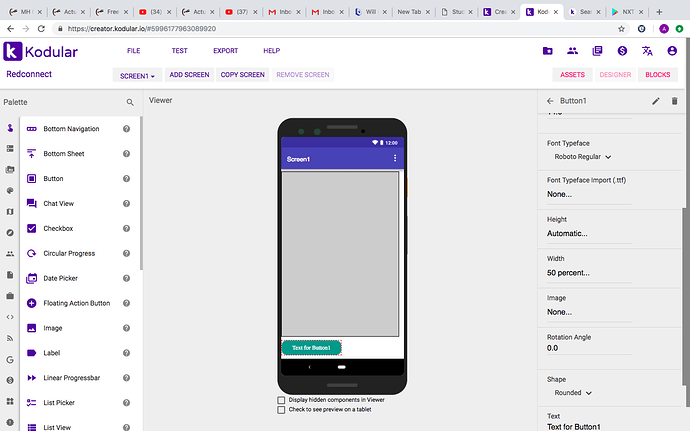This screenshot has width=690, height=431.
Task: Switch to the Blocks view
Action: (657, 75)
